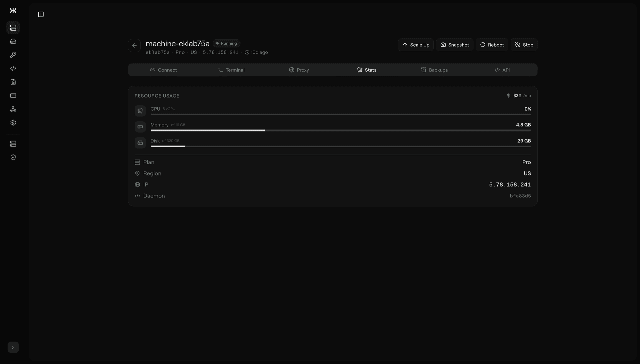Click the Pro plan value
640x364 pixels.
[527, 162]
